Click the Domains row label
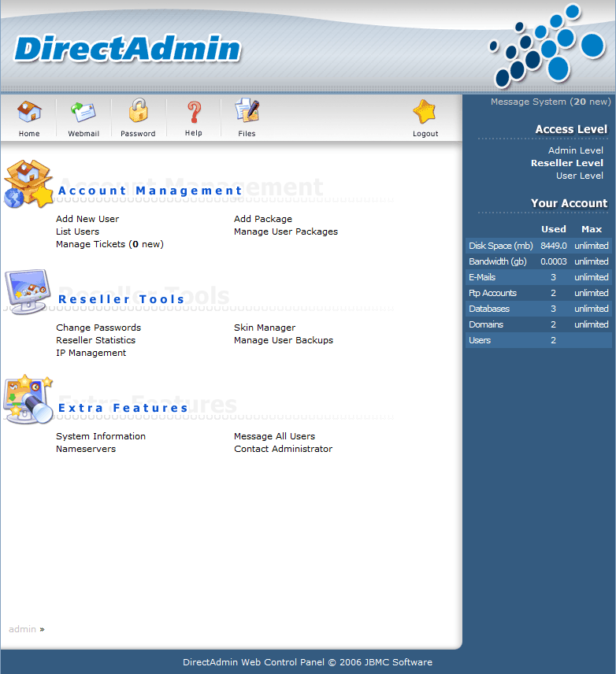 (486, 324)
